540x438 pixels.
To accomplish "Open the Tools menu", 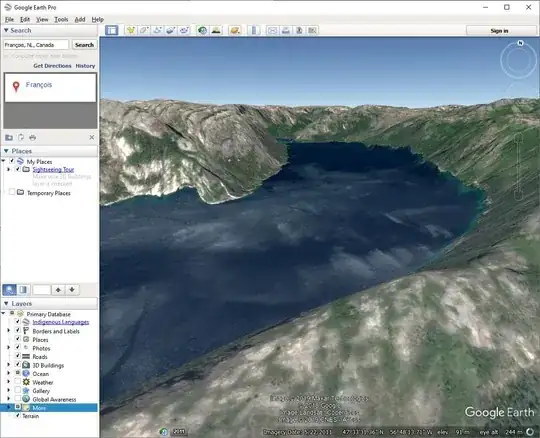I will pos(61,19).
